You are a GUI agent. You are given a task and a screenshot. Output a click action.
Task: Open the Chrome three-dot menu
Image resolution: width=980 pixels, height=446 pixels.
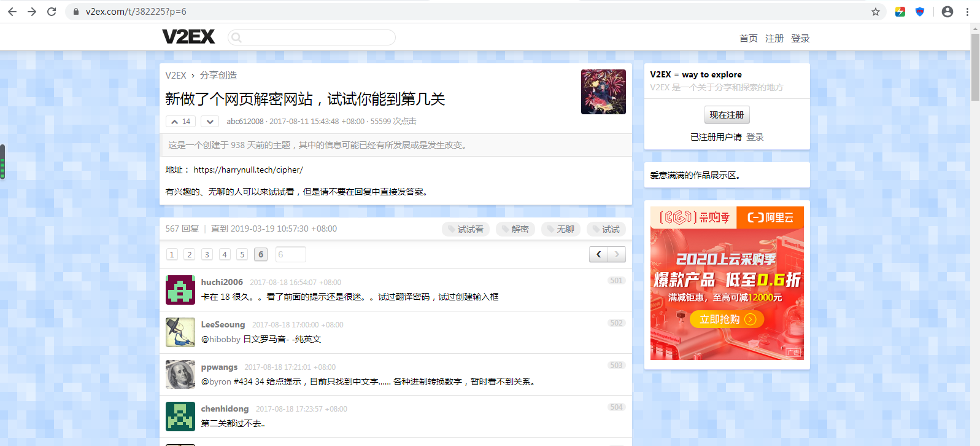pyautogui.click(x=967, y=12)
